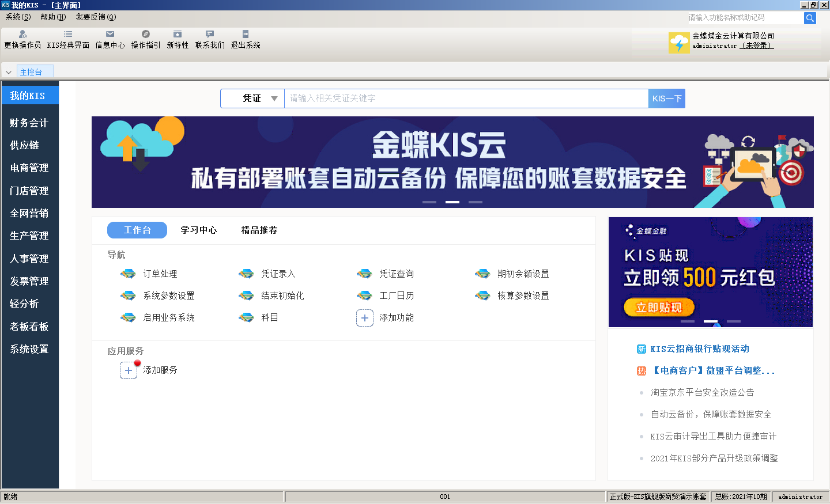
Task: Open 人事管理 module in the sidebar
Action: (x=30, y=259)
